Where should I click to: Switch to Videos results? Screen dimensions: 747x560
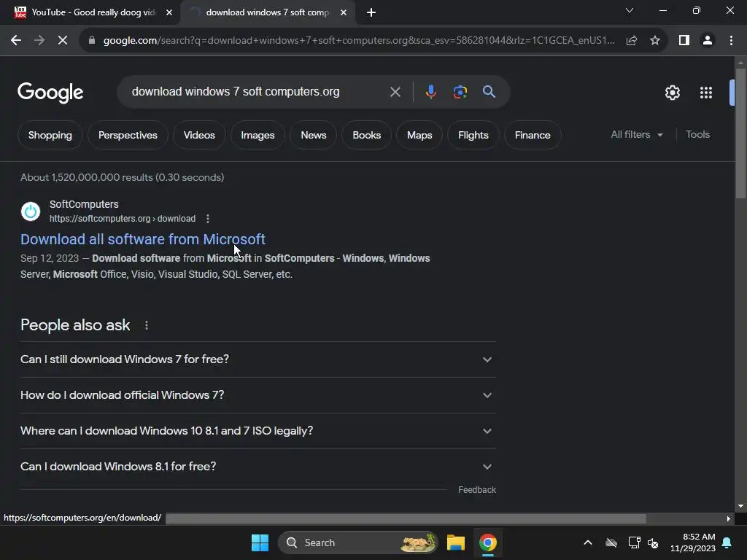coord(199,135)
